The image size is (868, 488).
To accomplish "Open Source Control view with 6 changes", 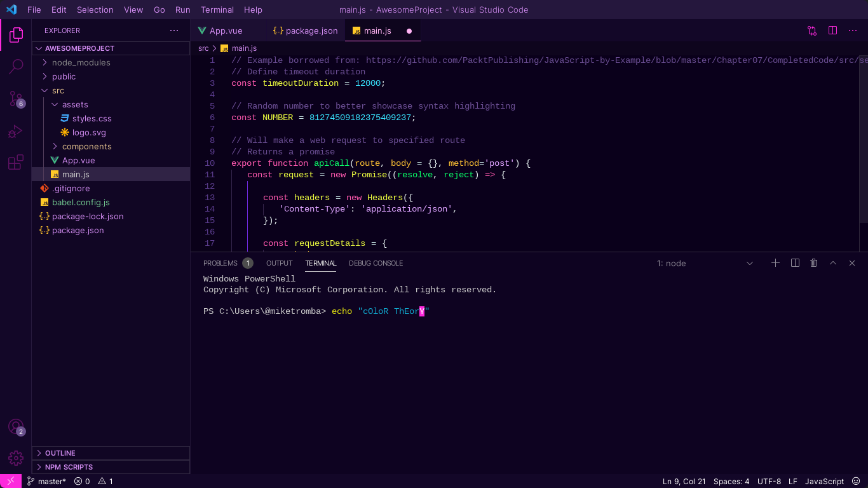I will click(x=16, y=98).
